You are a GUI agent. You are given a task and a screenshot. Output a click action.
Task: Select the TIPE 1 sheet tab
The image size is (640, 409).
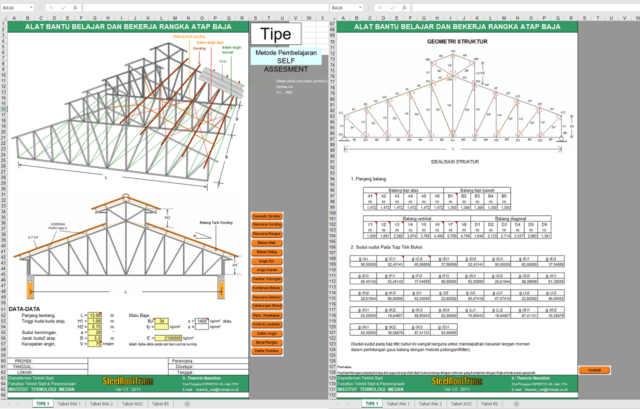tap(41, 402)
